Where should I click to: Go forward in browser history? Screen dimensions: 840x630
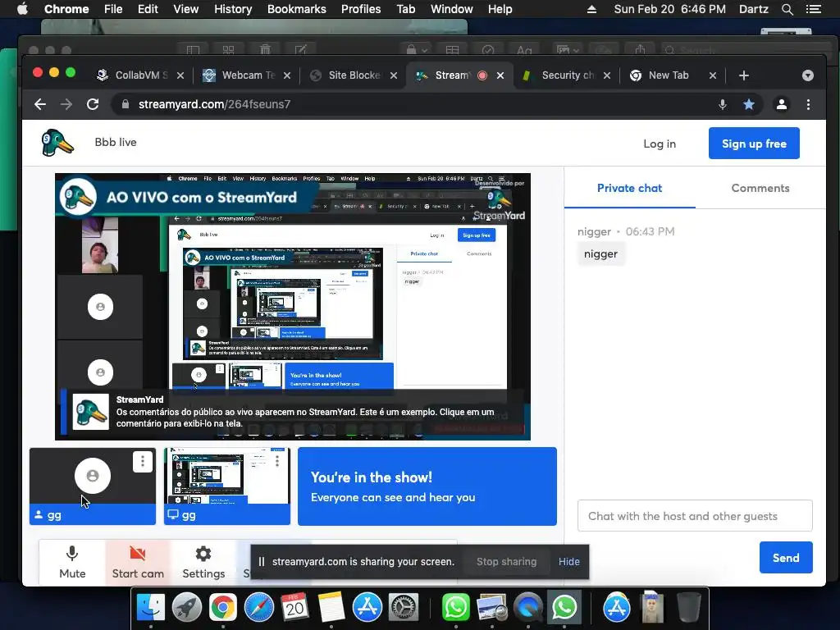point(66,104)
